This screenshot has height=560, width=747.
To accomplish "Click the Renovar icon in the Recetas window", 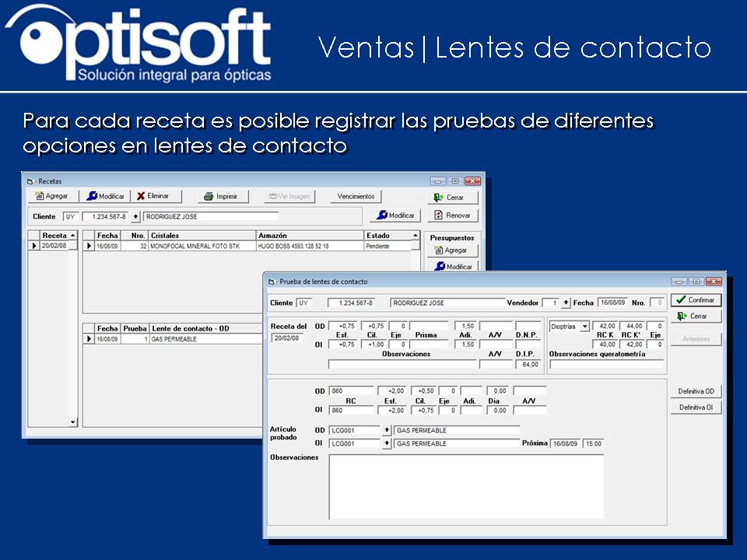I will pos(439,215).
